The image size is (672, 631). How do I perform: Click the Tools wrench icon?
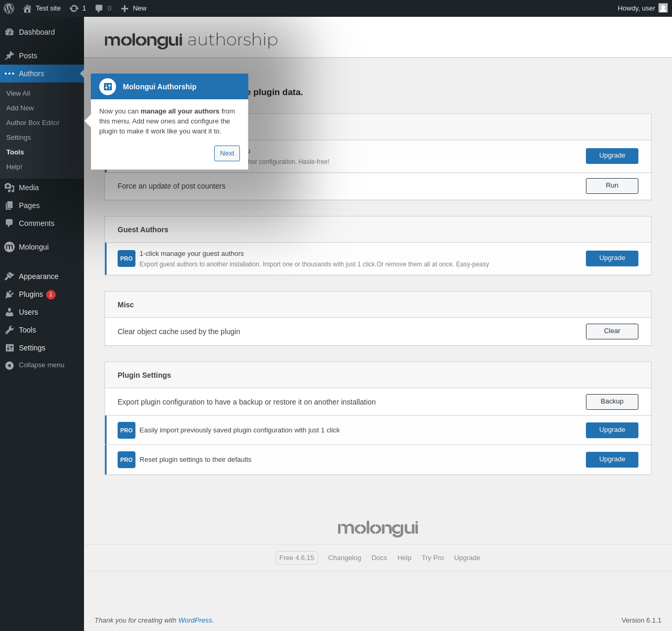(9, 330)
